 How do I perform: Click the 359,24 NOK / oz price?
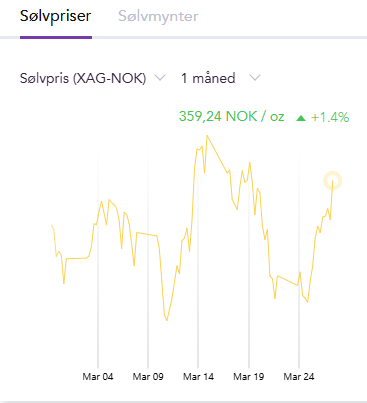point(231,117)
